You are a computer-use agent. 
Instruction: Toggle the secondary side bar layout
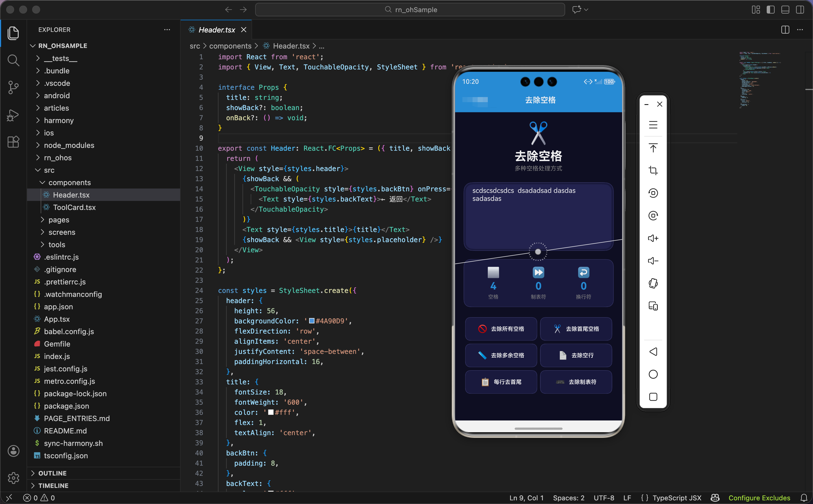(800, 10)
